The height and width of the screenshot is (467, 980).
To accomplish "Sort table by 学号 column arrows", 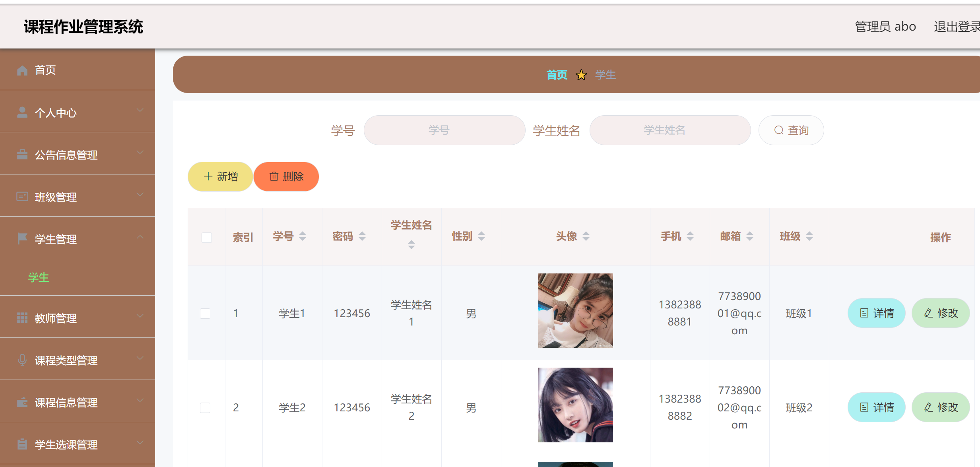I will [x=303, y=236].
